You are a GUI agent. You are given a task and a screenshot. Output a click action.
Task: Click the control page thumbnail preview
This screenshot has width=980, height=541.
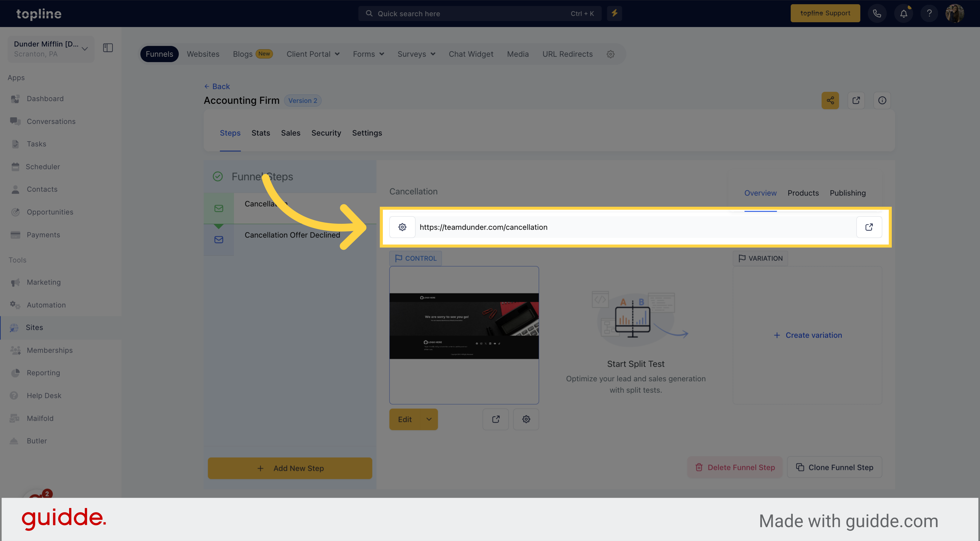coord(464,335)
